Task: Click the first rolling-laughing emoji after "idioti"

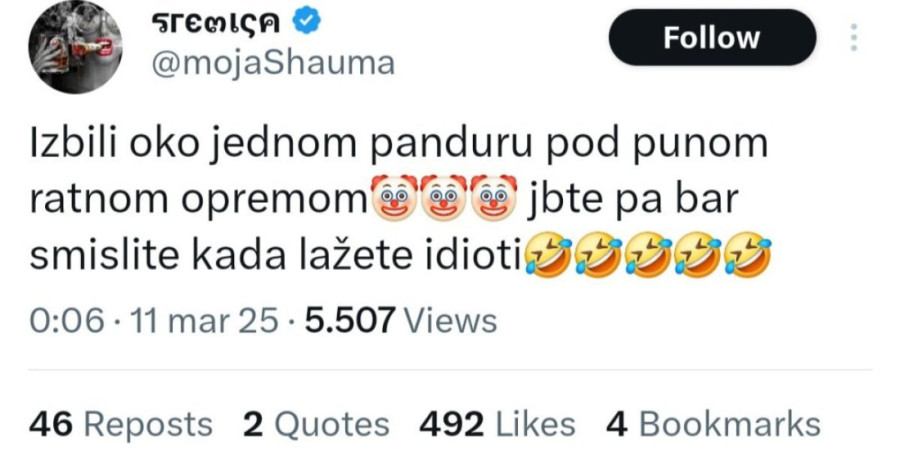Action: tap(547, 255)
